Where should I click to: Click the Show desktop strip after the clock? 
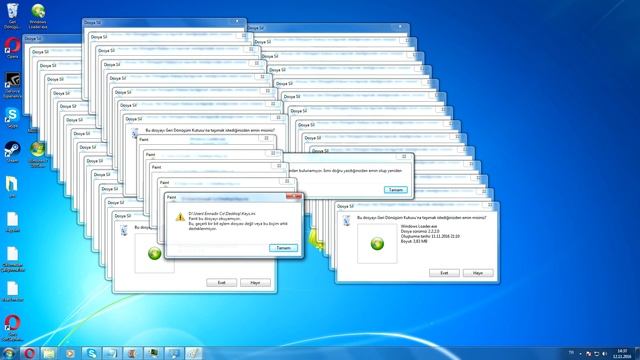[x=637, y=353]
